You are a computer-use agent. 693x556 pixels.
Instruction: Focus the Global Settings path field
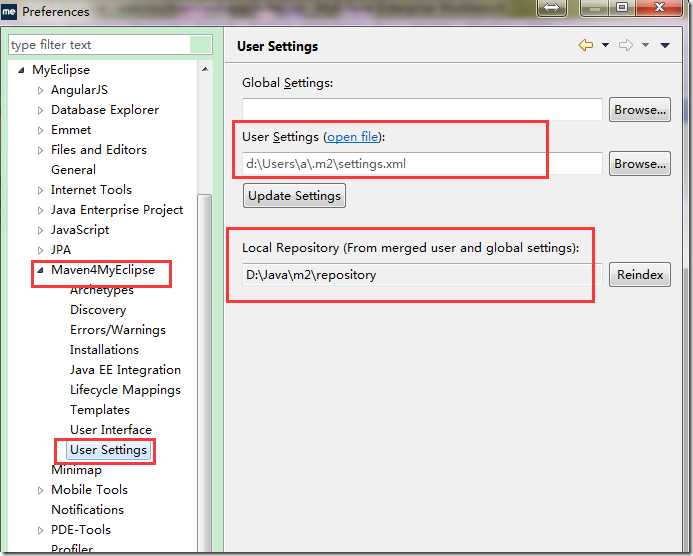[422, 110]
